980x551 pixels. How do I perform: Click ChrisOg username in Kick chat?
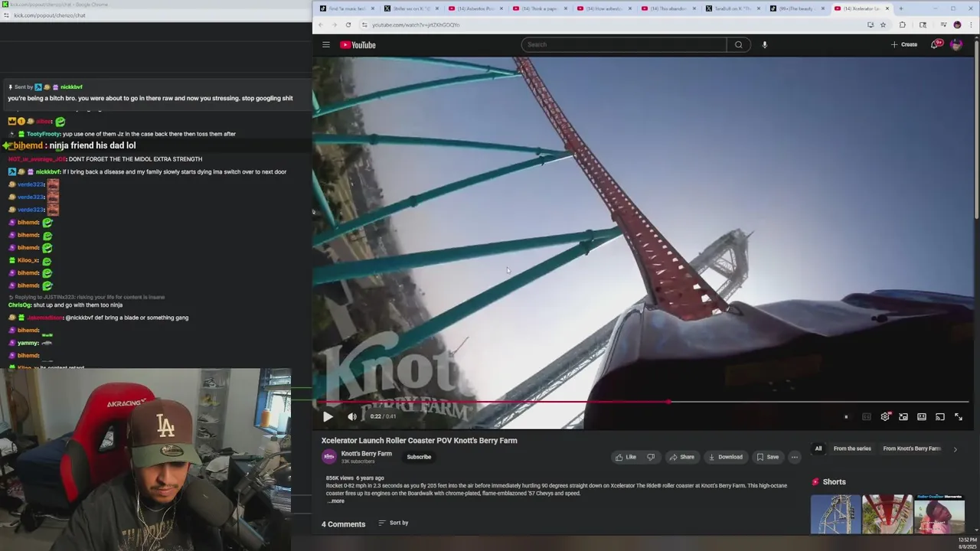click(x=20, y=305)
